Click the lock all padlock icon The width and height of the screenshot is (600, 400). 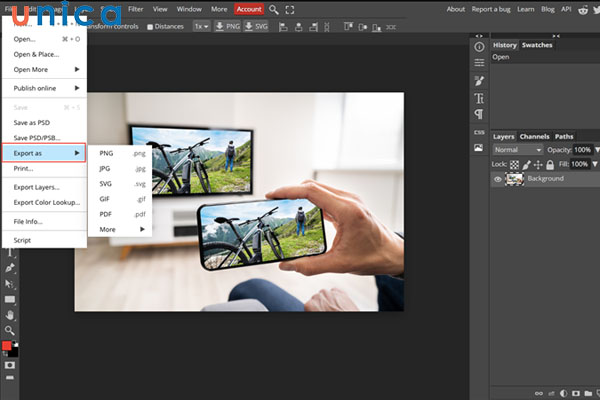coord(549,163)
